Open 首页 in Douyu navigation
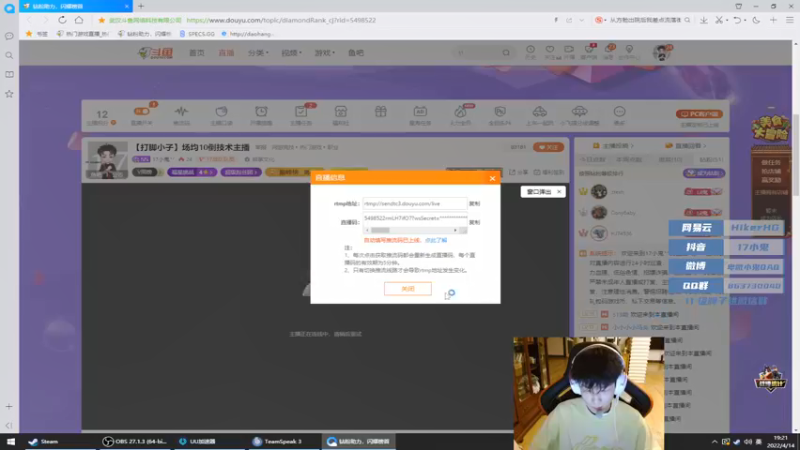Viewport: 800px width, 450px height. 196,53
